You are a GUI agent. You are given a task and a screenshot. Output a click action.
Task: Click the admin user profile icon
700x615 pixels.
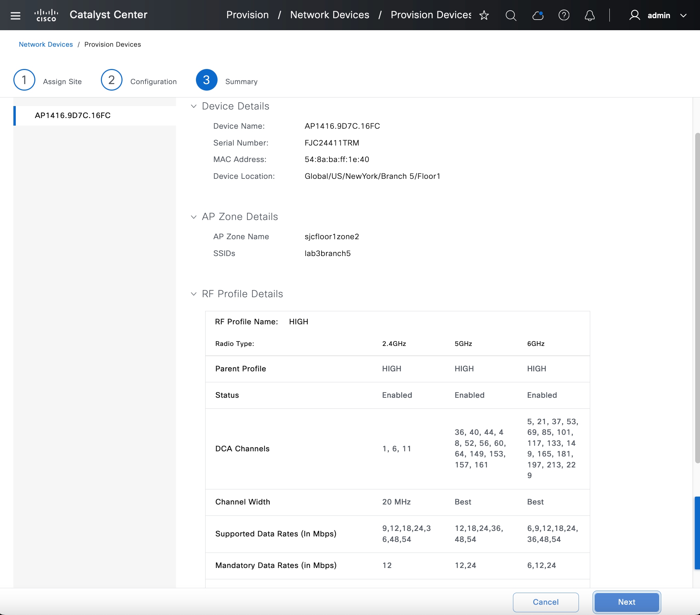tap(634, 15)
